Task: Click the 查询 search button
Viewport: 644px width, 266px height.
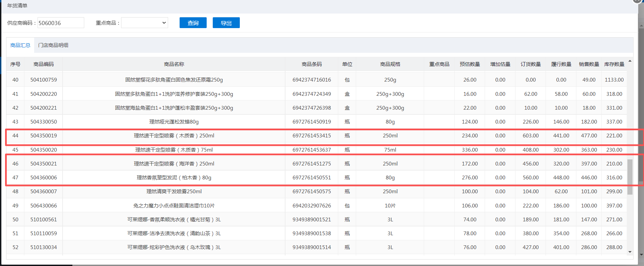Action: point(193,23)
